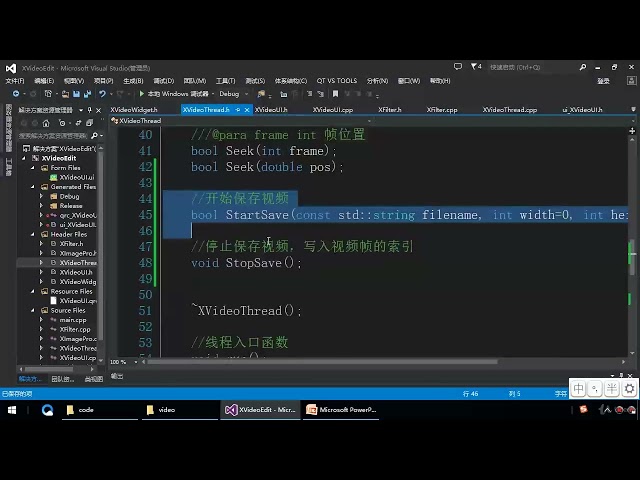
Task: Click the Home icon in Solution Explorer
Action: (46, 123)
